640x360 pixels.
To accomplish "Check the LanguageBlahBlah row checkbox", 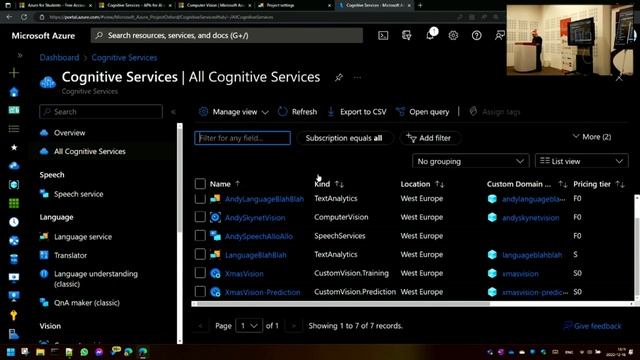I will (x=200, y=254).
